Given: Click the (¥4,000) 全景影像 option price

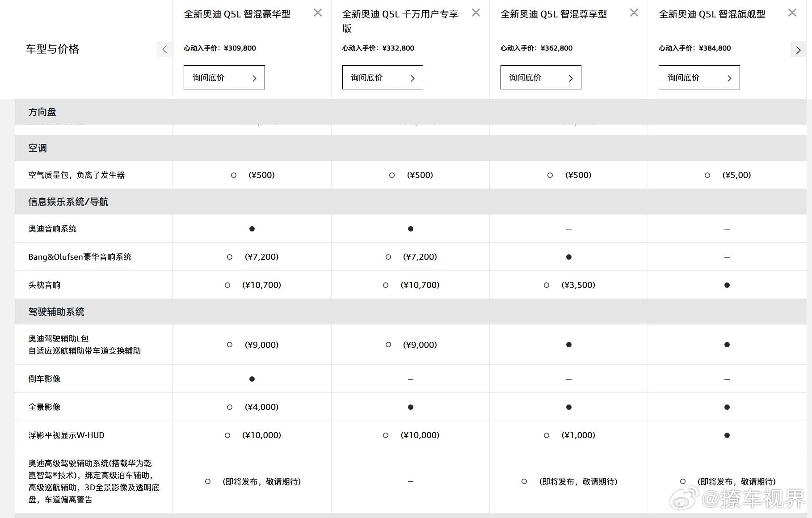Looking at the screenshot, I should click(261, 407).
